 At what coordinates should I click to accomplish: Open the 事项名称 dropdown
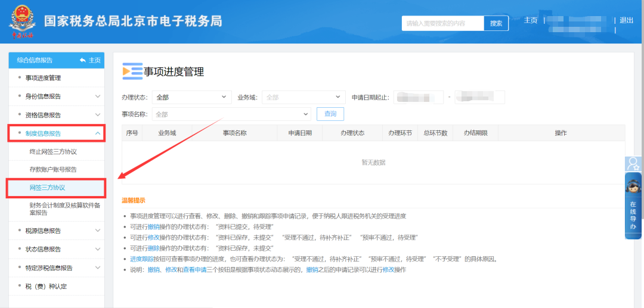pos(231,114)
